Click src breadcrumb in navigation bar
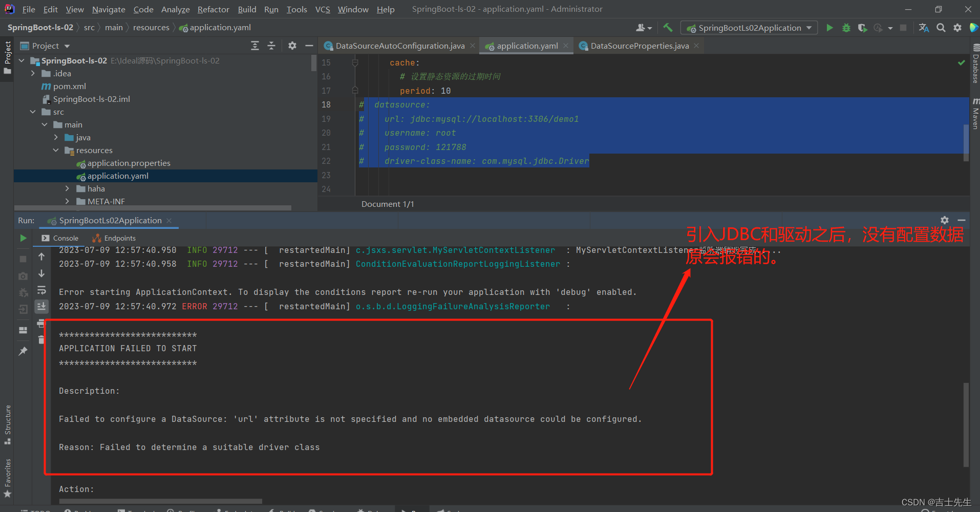980x512 pixels. click(89, 28)
